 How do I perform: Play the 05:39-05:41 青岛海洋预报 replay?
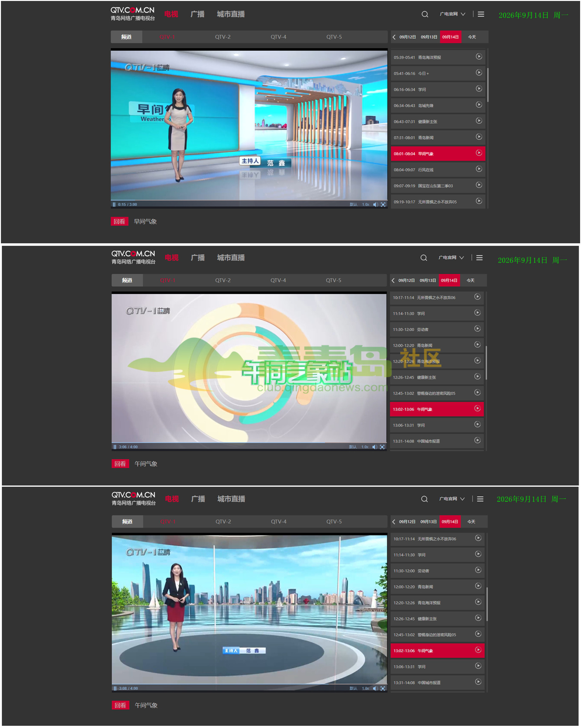pos(479,57)
